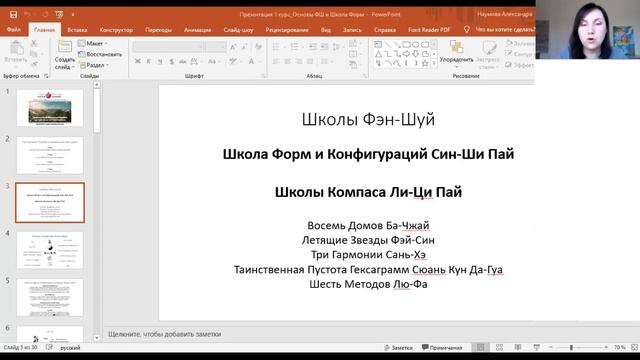Open the font color dropdown arrow
This screenshot has width=640, height=360.
[x=259, y=62]
